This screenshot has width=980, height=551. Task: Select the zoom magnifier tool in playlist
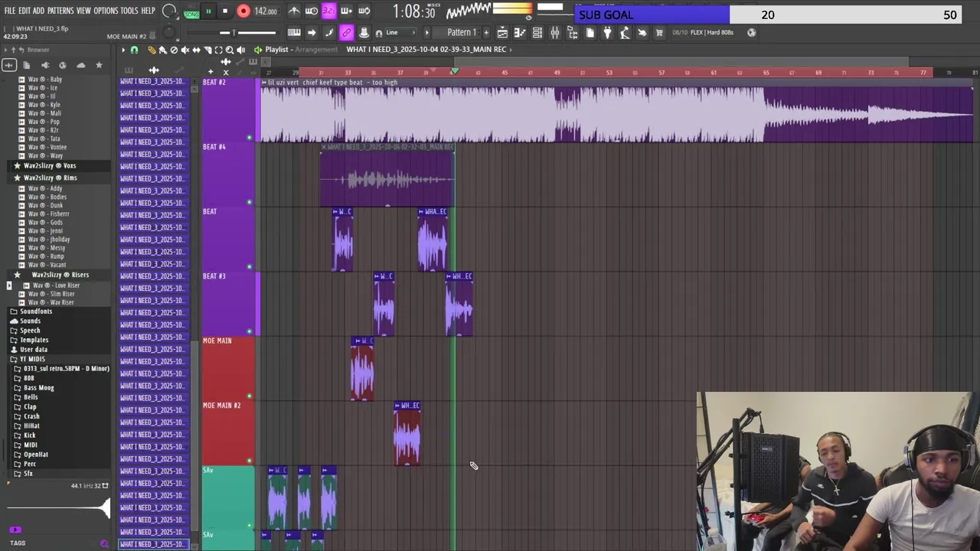230,50
